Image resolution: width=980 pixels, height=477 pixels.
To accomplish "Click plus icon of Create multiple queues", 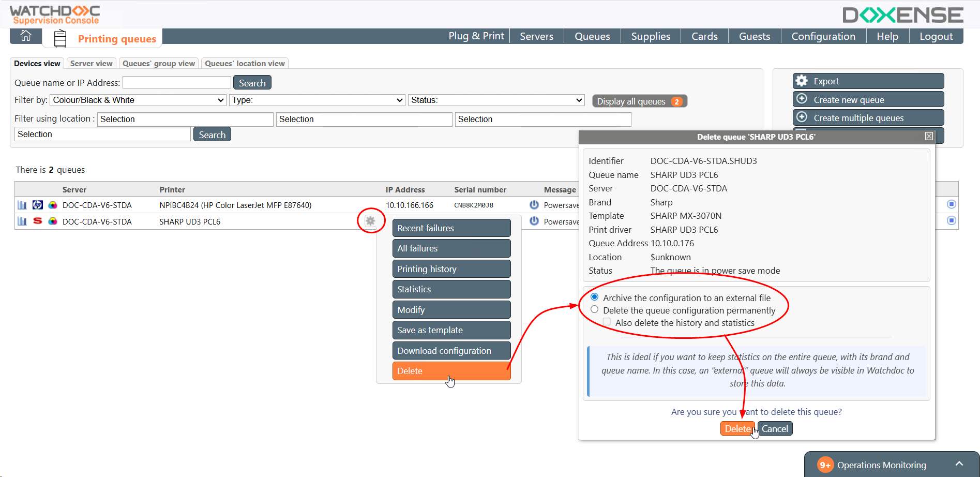I will (802, 117).
